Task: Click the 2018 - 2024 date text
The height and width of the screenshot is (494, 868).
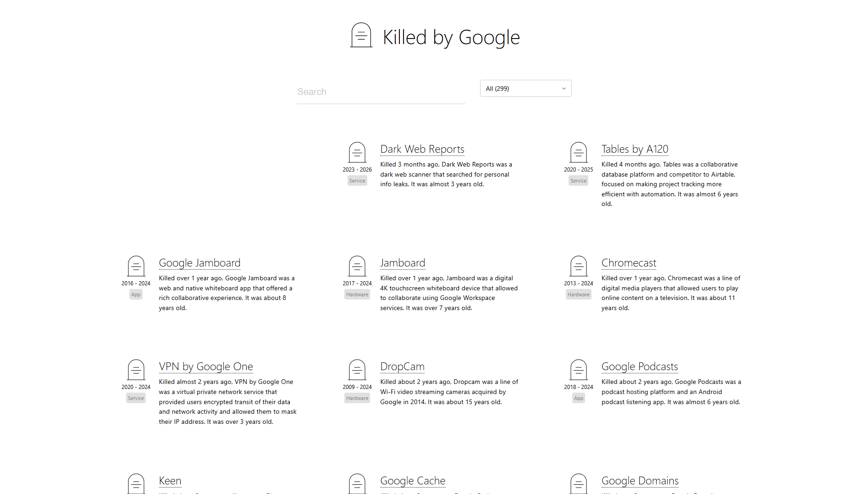Action: pyautogui.click(x=578, y=387)
